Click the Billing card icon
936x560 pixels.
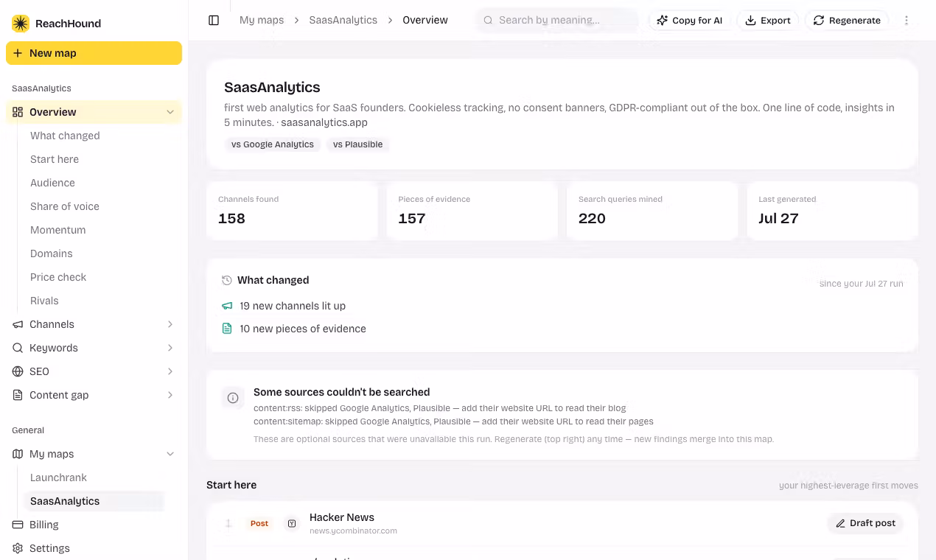point(18,525)
